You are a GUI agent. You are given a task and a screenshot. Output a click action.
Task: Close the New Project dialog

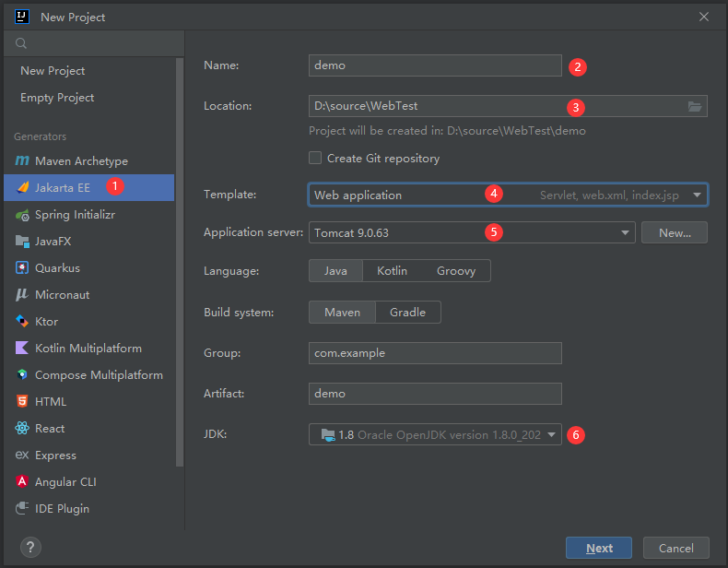[x=704, y=17]
